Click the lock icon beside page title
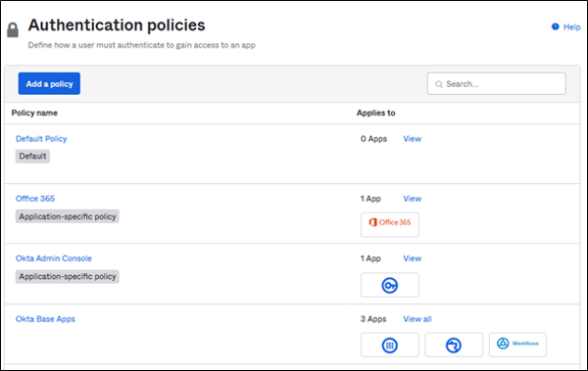 point(13,30)
